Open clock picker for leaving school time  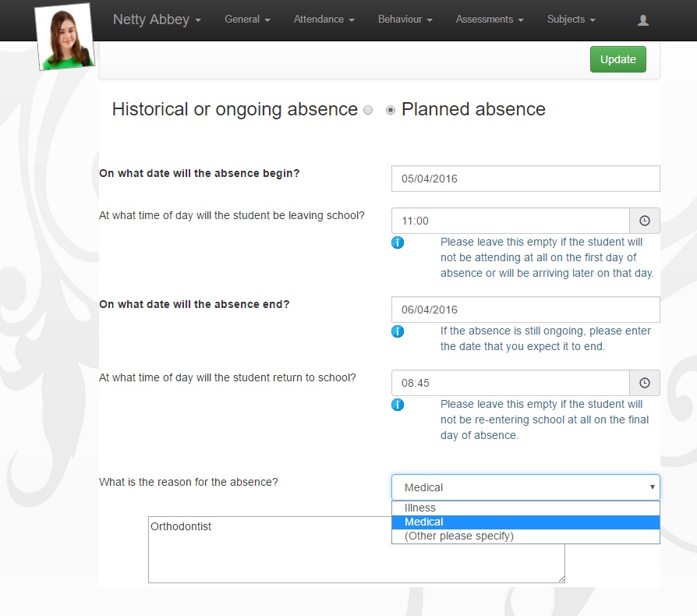(x=645, y=221)
